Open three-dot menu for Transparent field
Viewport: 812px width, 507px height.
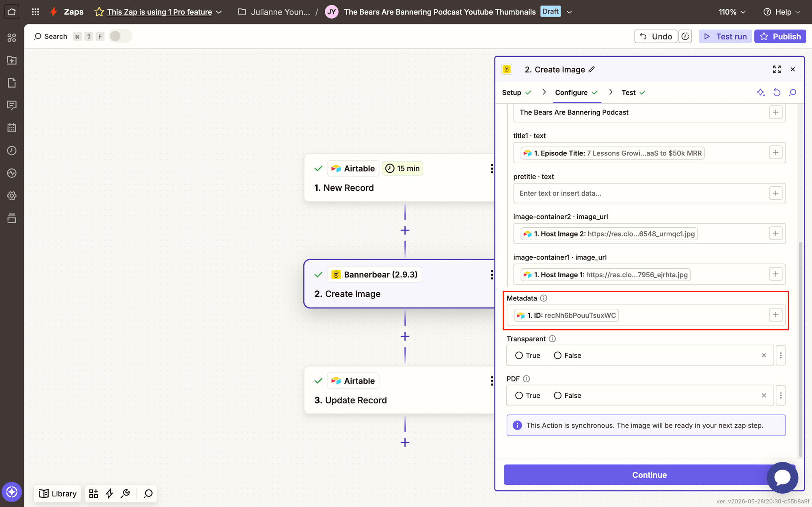[780, 356]
